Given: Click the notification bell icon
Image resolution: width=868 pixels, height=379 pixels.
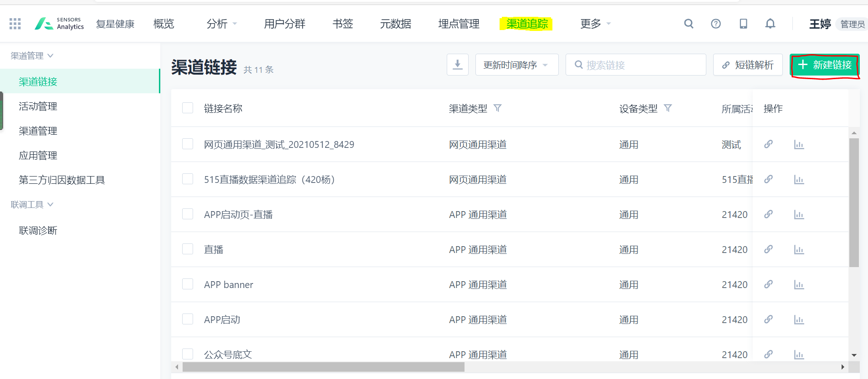Looking at the screenshot, I should [x=770, y=24].
